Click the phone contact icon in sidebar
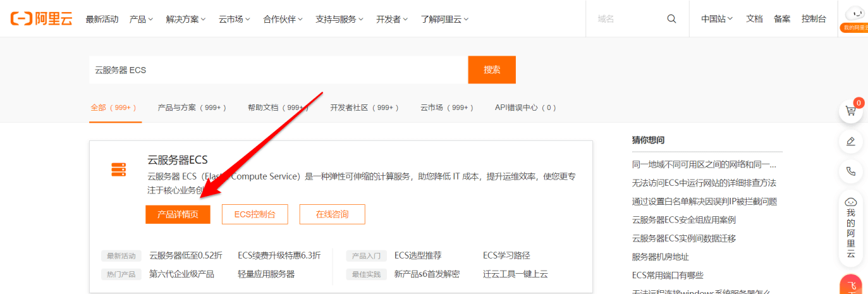Image resolution: width=868 pixels, height=294 pixels. [850, 171]
